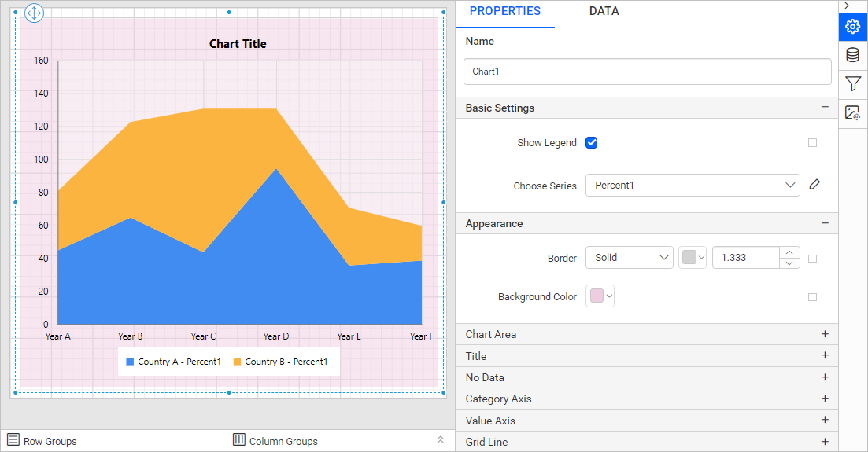Open the Background Color swatch picker
The height and width of the screenshot is (452, 868).
(x=600, y=296)
